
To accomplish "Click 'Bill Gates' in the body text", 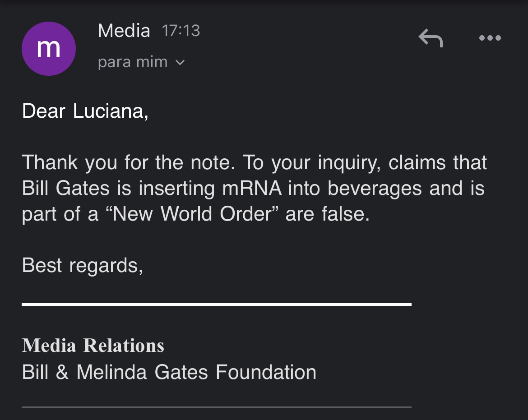I will pyautogui.click(x=66, y=188).
